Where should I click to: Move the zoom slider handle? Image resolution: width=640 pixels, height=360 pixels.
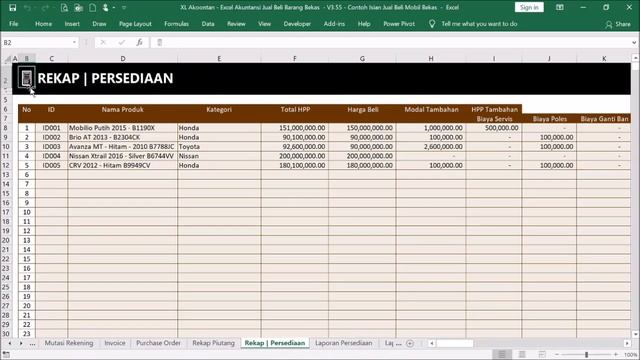coord(586,355)
